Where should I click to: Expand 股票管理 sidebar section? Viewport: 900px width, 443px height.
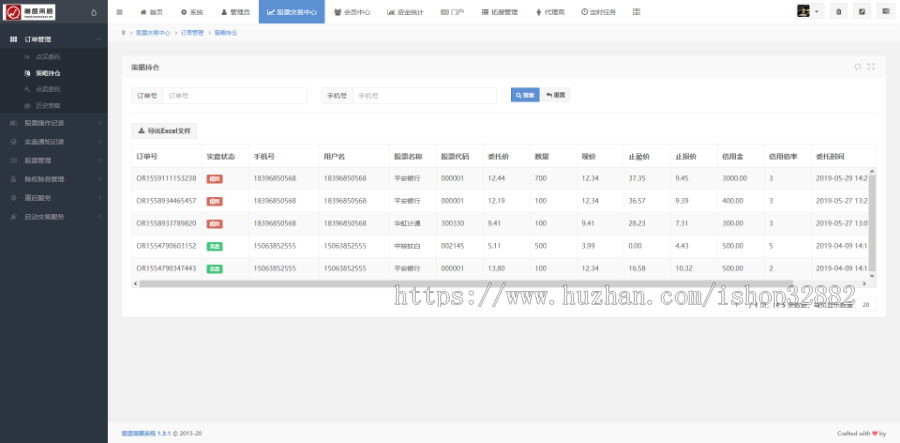(54, 160)
